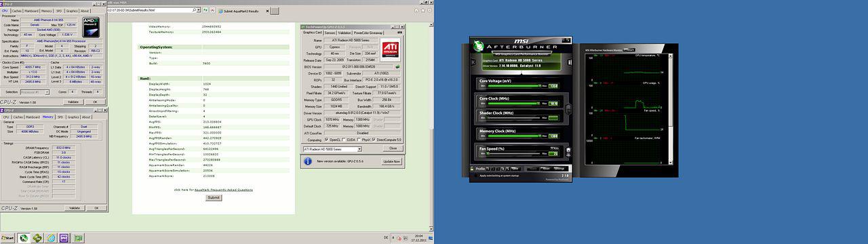This screenshot has width=868, height=244.
Task: Switch to the Sensors tab in GPU-Z
Action: [x=330, y=33]
